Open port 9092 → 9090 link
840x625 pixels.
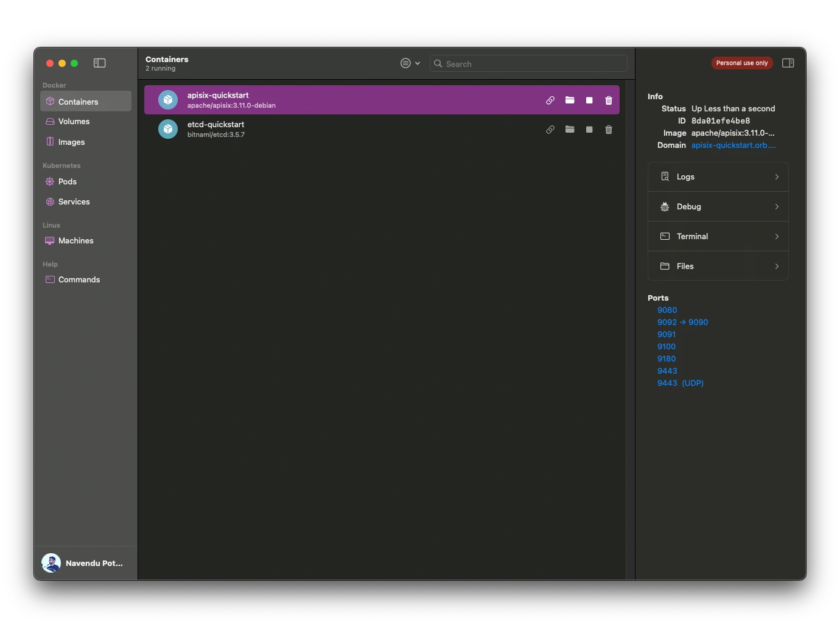pos(682,322)
